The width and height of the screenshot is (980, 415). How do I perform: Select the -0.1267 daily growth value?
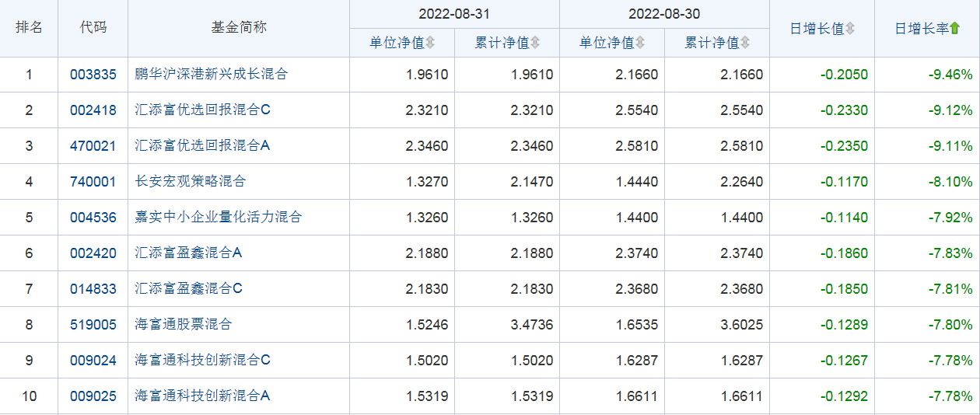pos(844,361)
